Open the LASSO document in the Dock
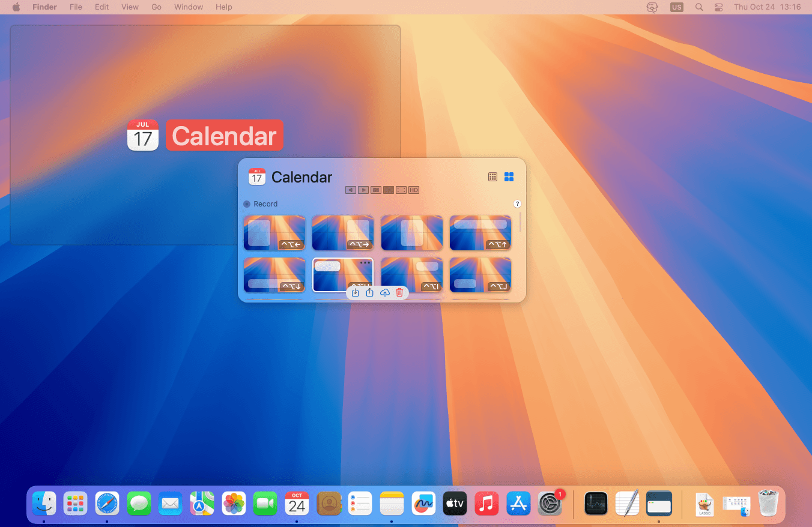 point(704,504)
